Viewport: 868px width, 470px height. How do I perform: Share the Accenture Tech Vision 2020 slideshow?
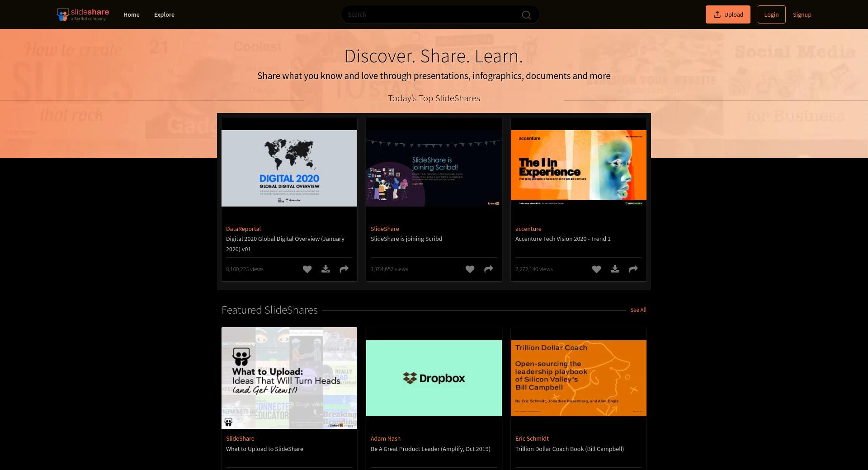click(x=633, y=269)
